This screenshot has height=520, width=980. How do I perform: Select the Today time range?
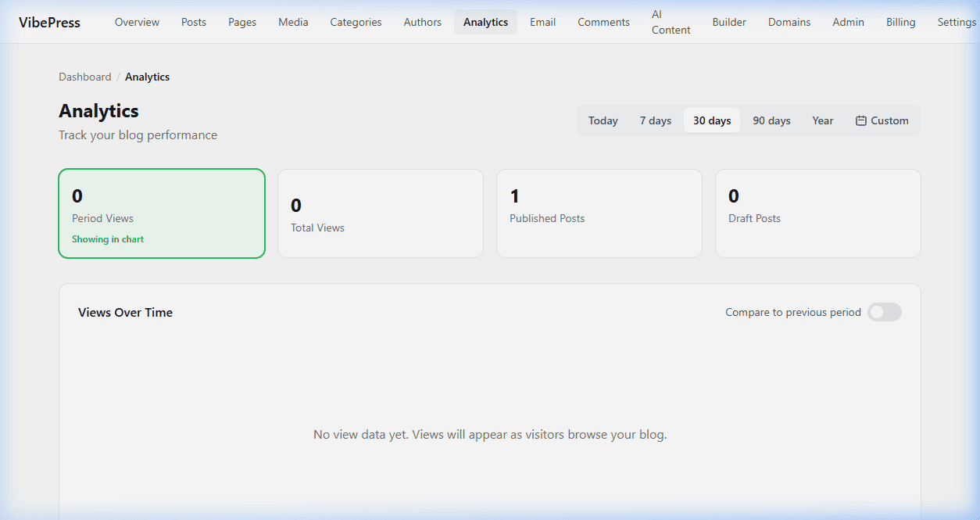(x=603, y=120)
